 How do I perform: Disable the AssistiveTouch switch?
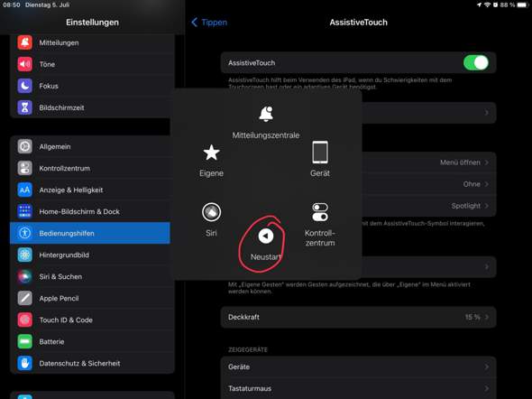point(476,63)
